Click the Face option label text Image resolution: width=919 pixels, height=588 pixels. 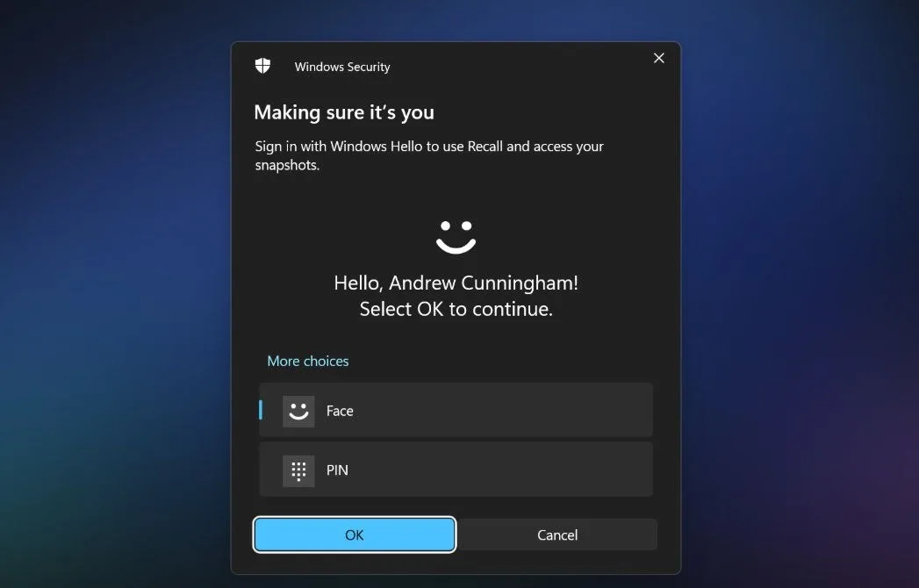point(340,410)
